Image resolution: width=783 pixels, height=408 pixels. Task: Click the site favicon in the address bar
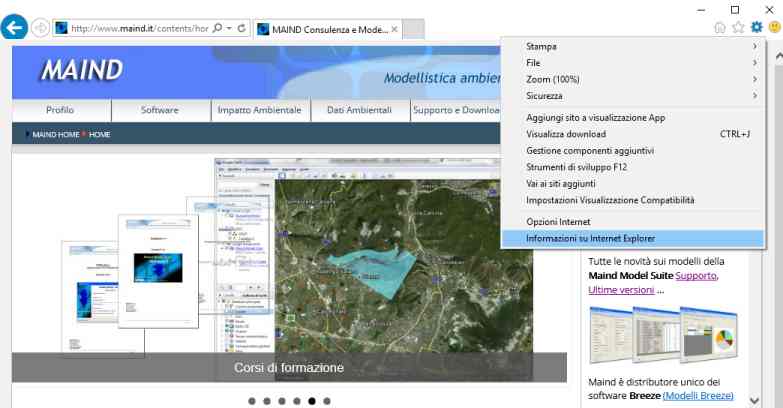pyautogui.click(x=61, y=28)
